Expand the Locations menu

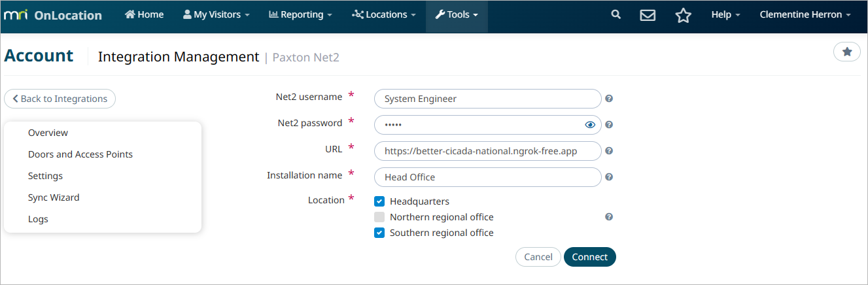pos(383,14)
